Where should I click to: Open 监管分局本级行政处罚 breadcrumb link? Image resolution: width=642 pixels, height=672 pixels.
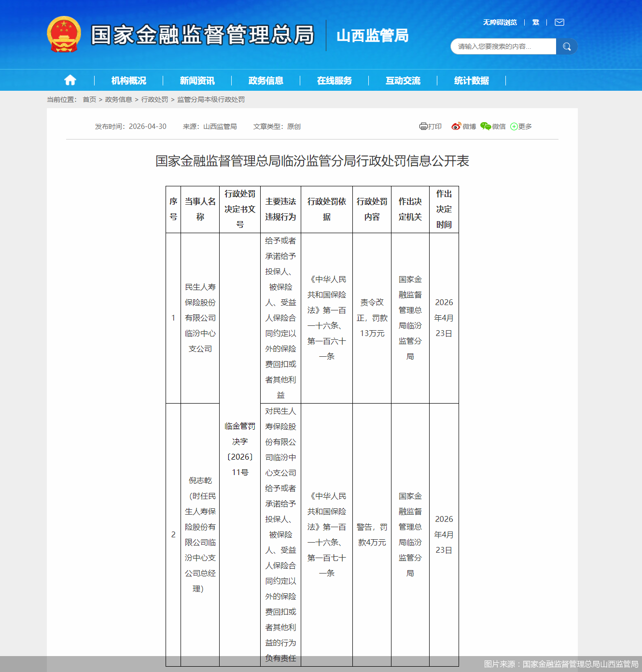(x=211, y=99)
